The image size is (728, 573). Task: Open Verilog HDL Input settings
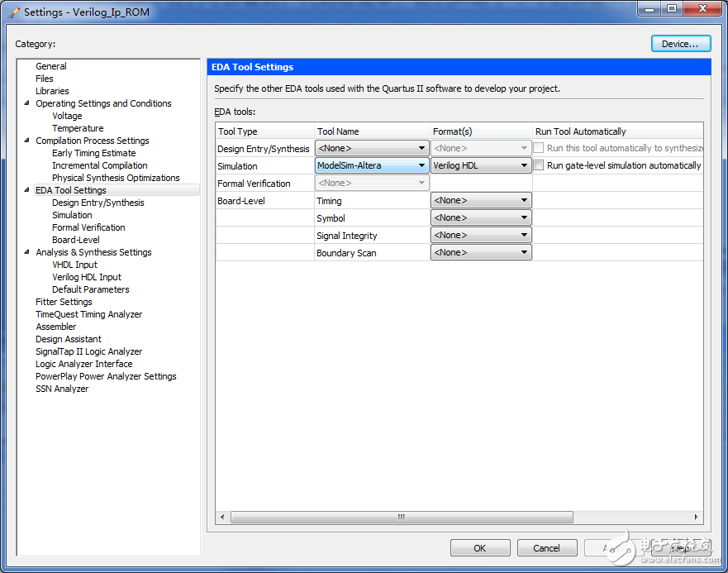[87, 277]
